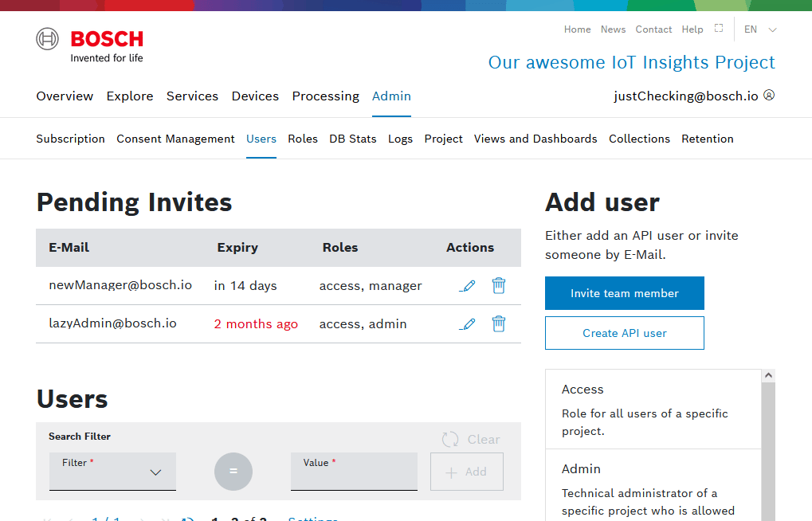Open the EN language dropdown

[x=760, y=29]
